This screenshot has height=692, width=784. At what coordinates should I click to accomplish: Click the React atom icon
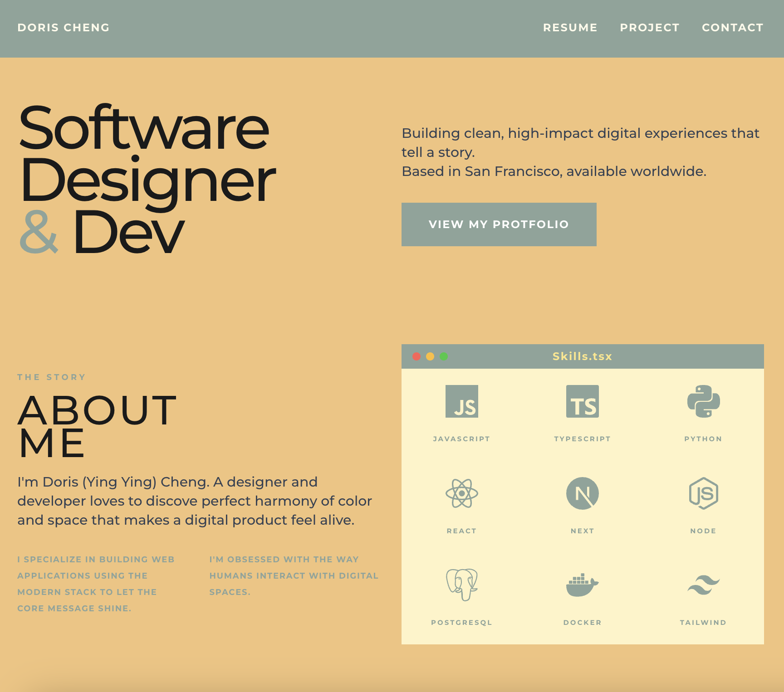pyautogui.click(x=461, y=493)
